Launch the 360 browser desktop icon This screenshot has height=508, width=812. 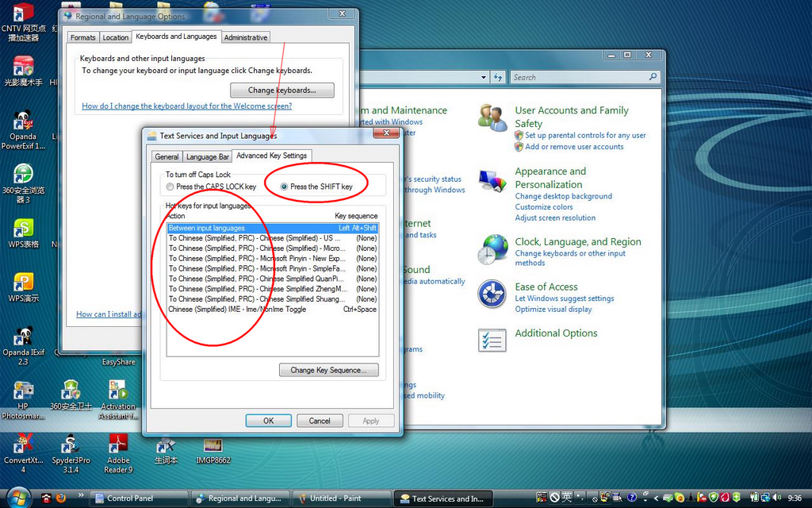[23, 174]
